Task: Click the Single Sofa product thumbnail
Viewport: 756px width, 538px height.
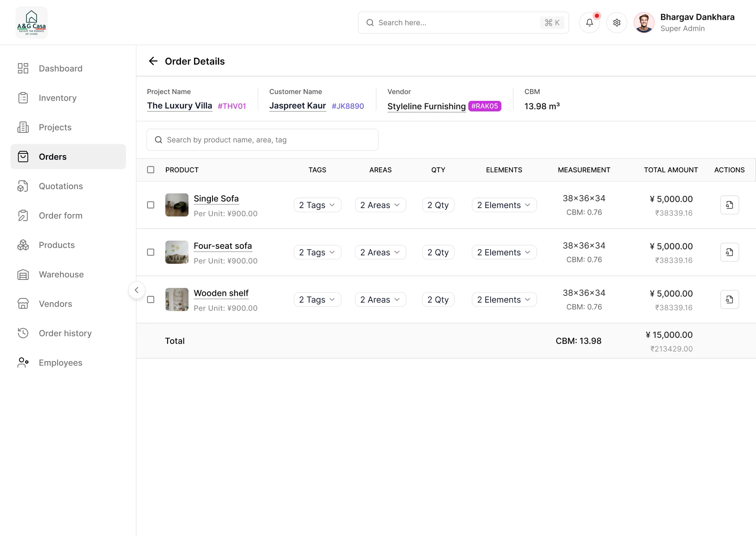Action: click(x=177, y=205)
